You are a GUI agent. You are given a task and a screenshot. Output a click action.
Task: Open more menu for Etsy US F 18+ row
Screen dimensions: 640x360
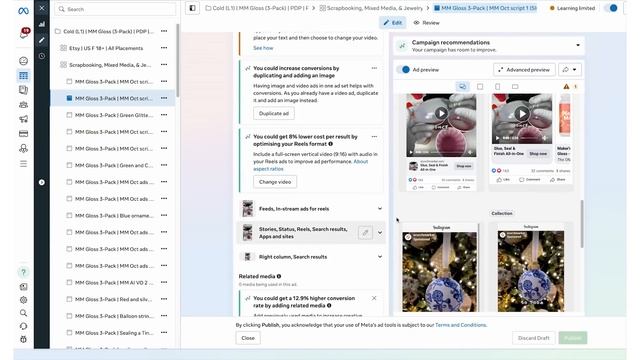point(164,48)
